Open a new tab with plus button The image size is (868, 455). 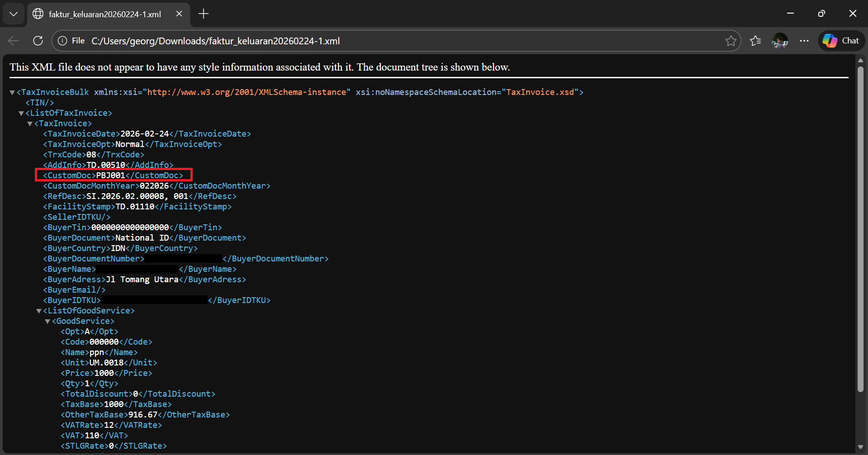point(204,14)
